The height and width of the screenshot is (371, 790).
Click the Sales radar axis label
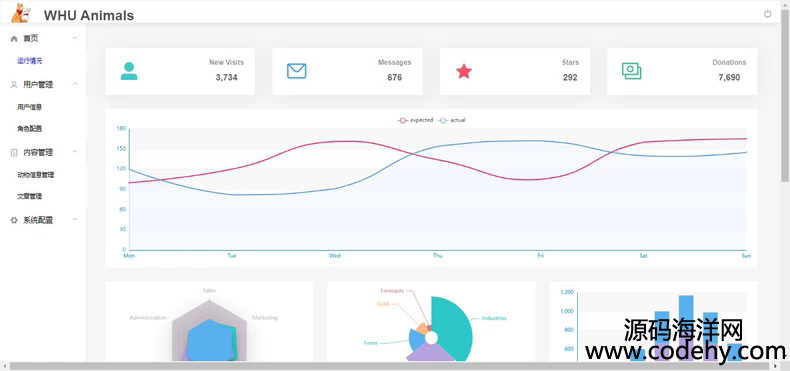209,290
